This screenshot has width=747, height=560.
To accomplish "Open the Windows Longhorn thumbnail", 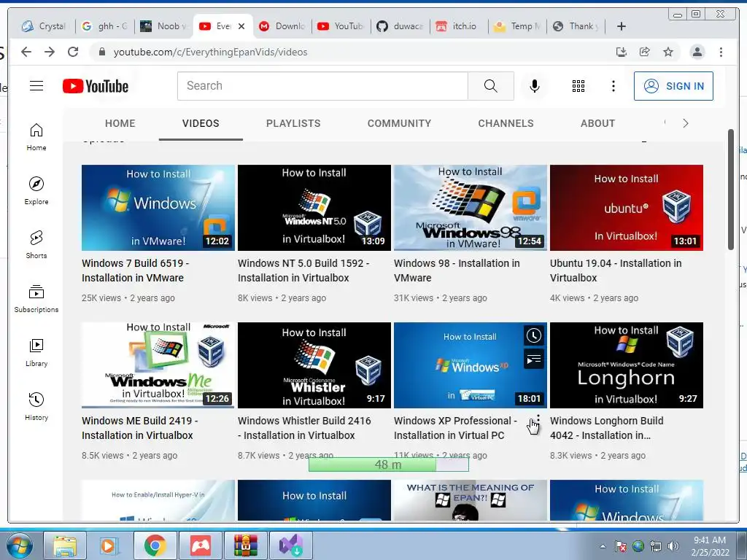I will 627,365.
